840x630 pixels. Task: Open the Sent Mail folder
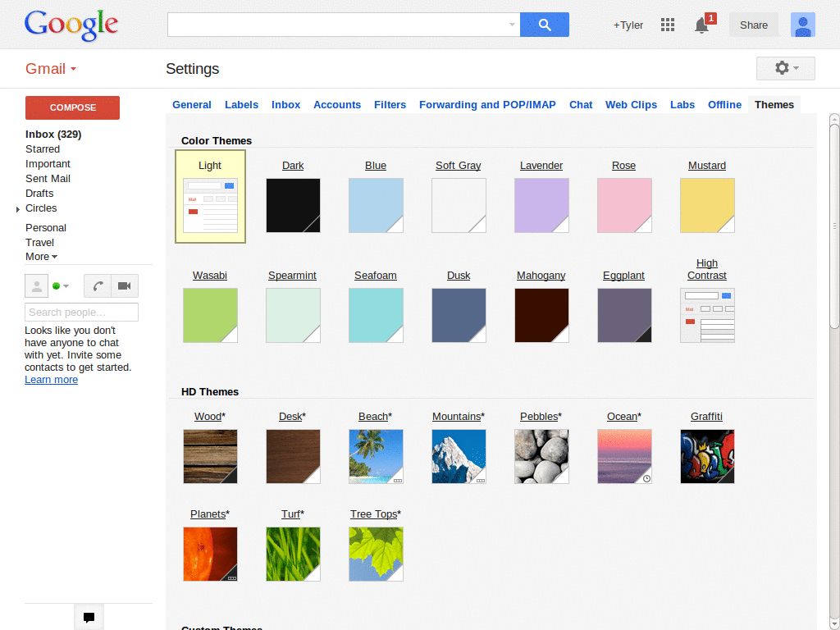pos(48,178)
